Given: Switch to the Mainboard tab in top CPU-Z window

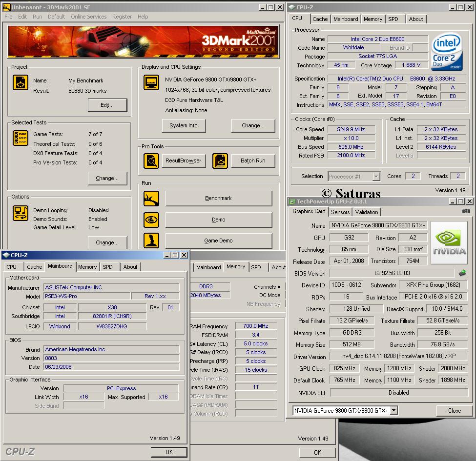Looking at the screenshot, I should (x=346, y=19).
